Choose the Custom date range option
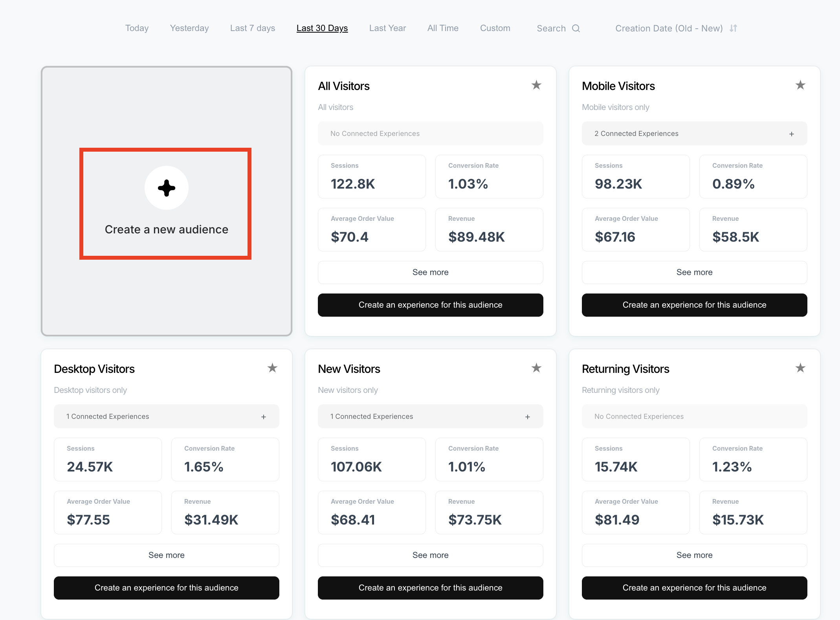The width and height of the screenshot is (840, 620). click(x=495, y=28)
